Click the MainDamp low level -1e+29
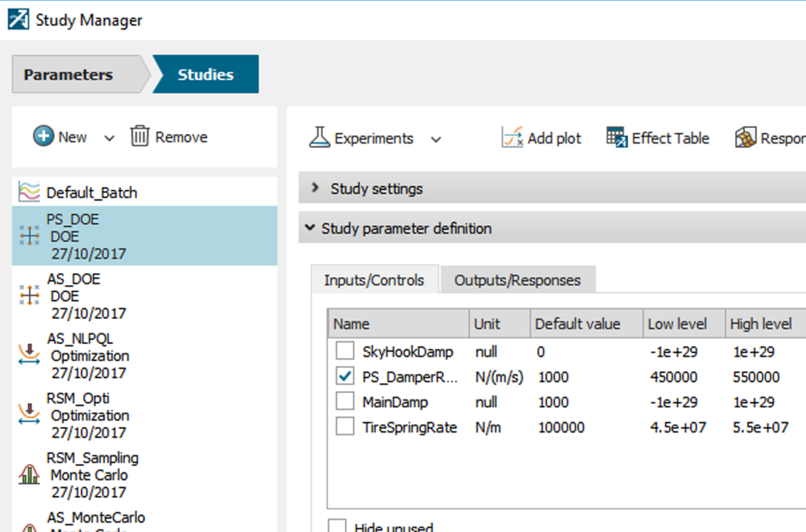Screen dimensions: 806x532 click(x=674, y=402)
